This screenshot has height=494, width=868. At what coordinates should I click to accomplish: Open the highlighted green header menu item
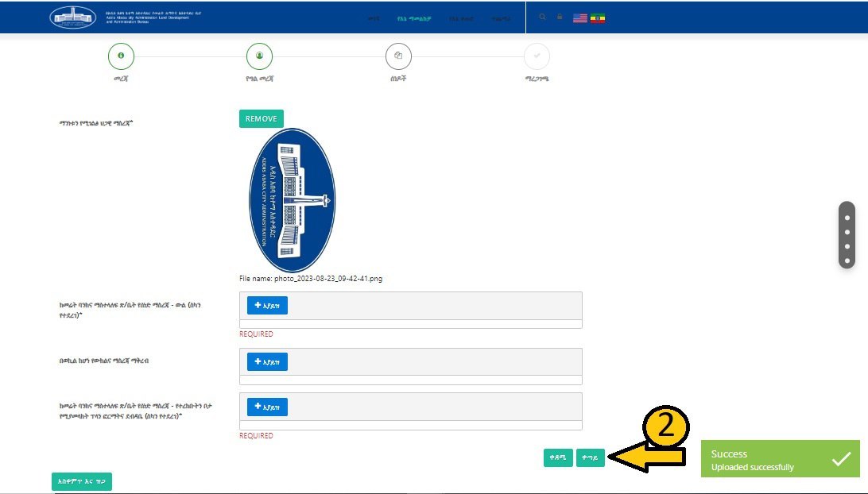[414, 19]
